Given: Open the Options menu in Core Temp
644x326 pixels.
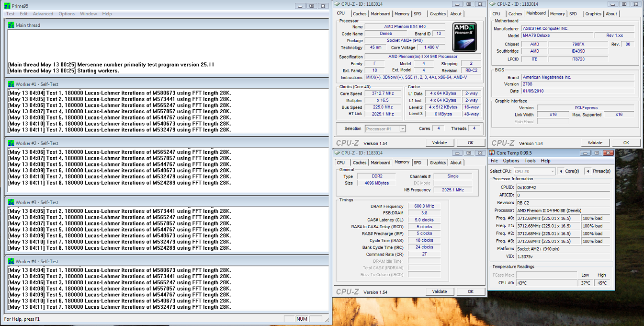Looking at the screenshot, I should tap(511, 161).
